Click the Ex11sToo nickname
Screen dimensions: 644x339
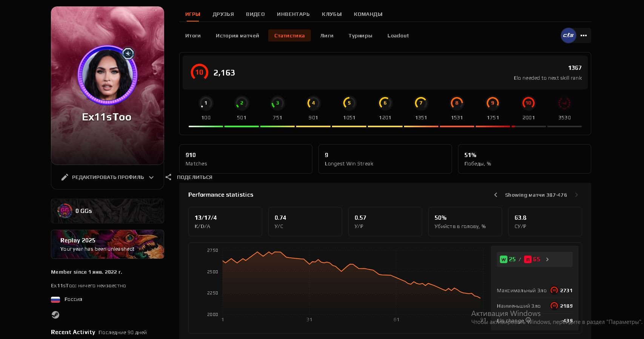[107, 117]
